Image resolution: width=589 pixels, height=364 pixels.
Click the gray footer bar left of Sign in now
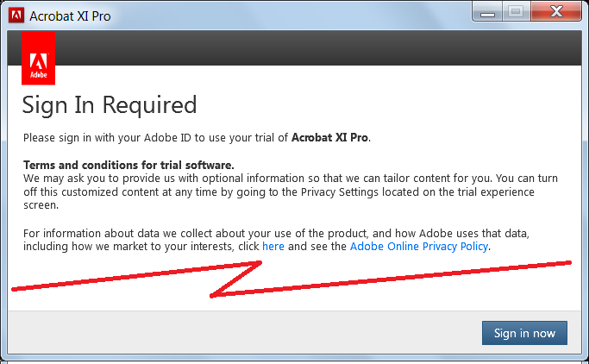(244, 332)
